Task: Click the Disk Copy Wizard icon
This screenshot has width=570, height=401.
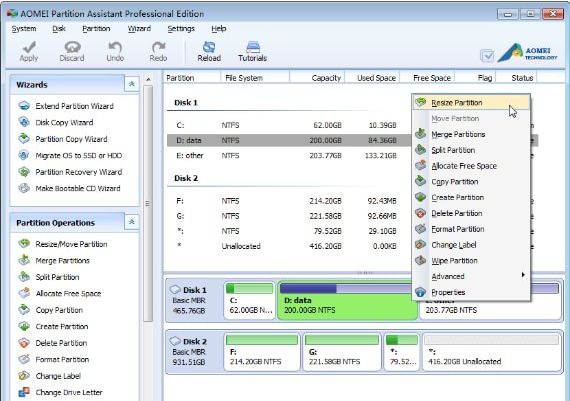Action: 24,122
